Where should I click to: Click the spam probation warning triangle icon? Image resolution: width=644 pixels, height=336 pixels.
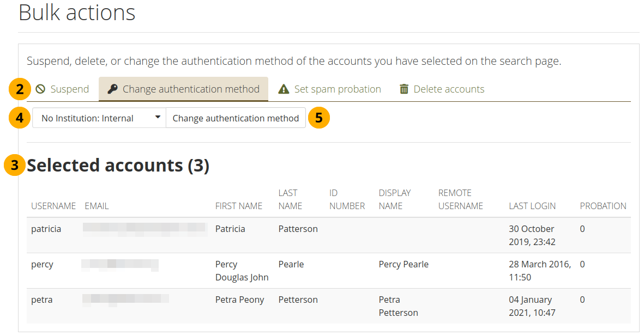[x=284, y=89]
